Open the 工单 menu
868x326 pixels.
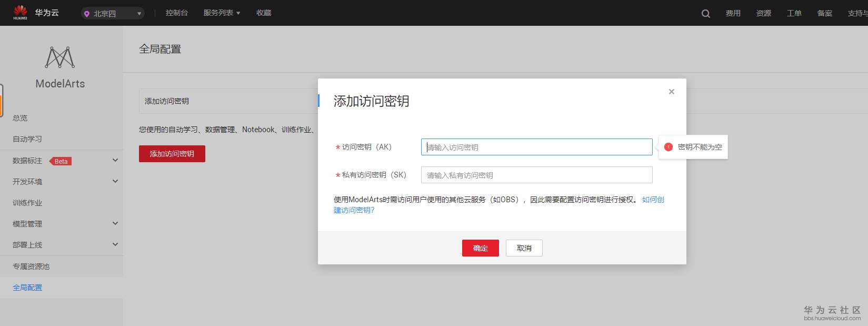[794, 13]
